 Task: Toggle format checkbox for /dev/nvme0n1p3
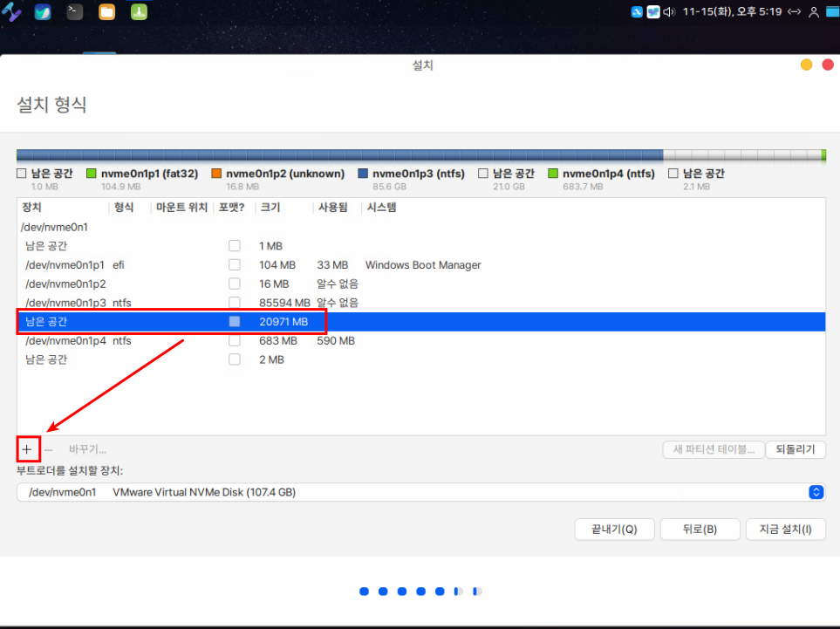point(234,303)
